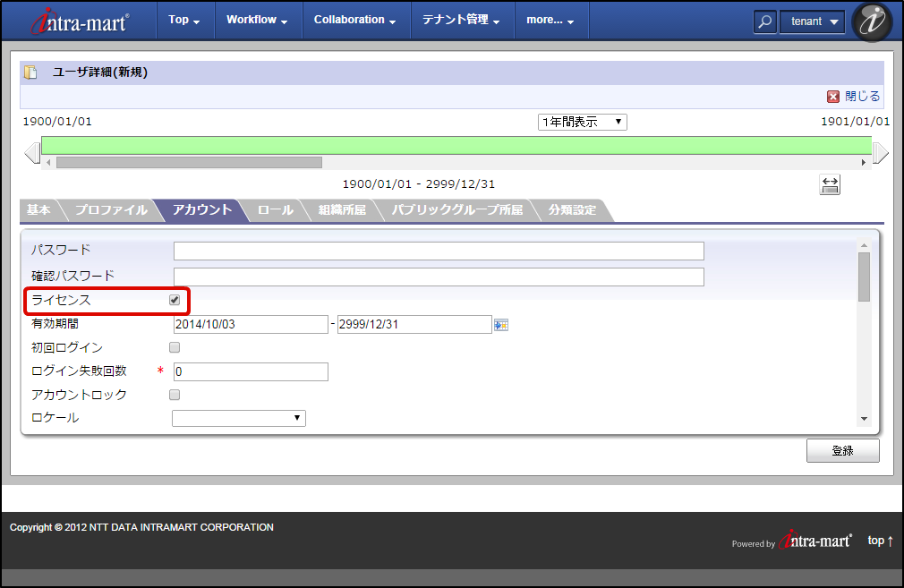The width and height of the screenshot is (904, 588).
Task: Click the intra-mart logo at top left
Action: coord(81,21)
